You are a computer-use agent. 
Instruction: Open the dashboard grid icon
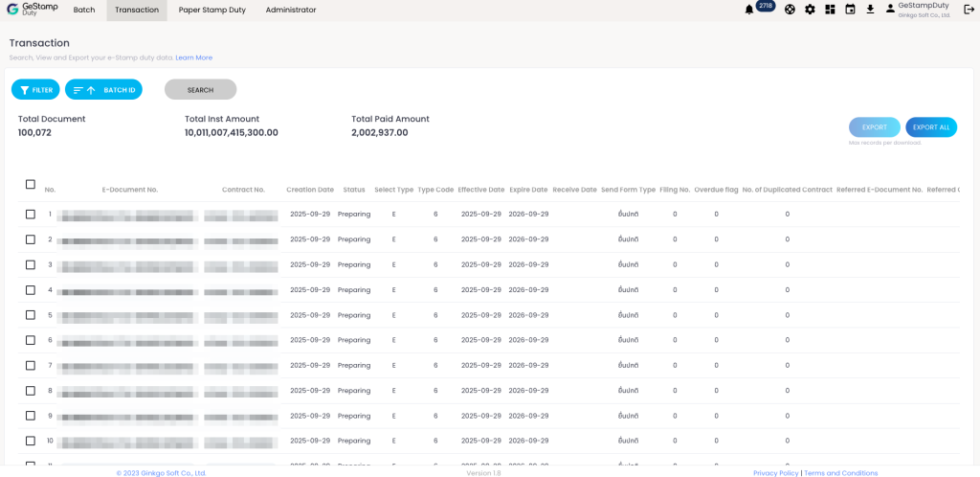(x=830, y=10)
